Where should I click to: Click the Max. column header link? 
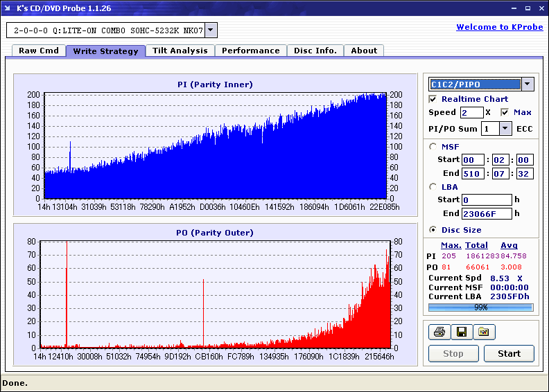pyautogui.click(x=451, y=245)
